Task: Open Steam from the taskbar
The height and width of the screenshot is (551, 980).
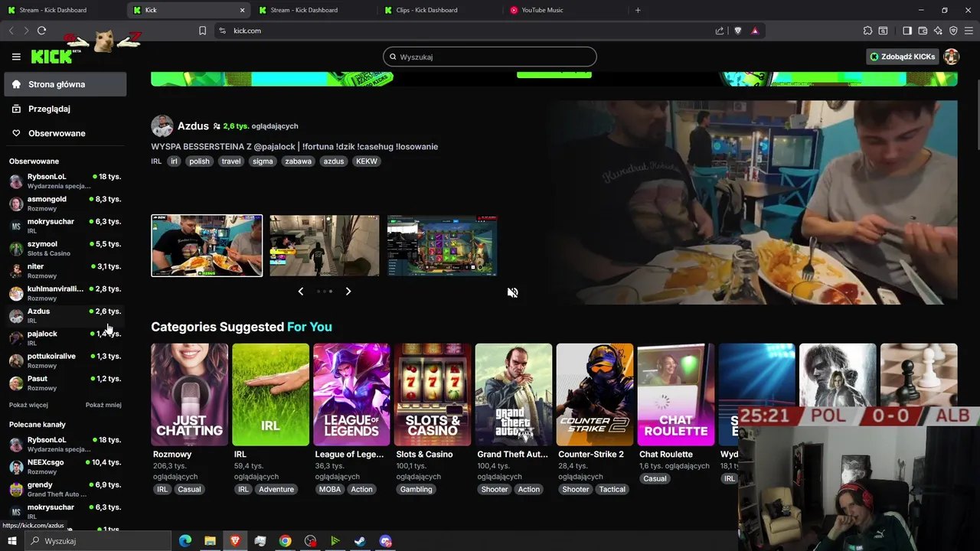Action: 360,541
